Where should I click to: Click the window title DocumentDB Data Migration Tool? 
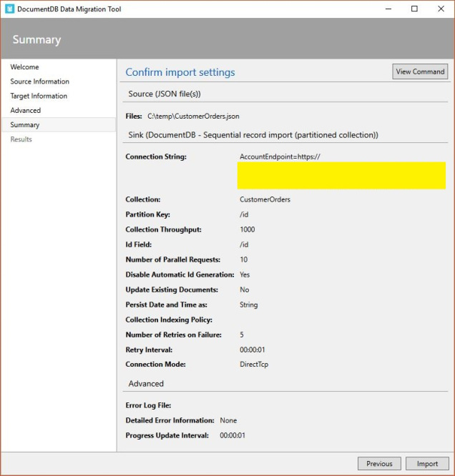pyautogui.click(x=69, y=9)
